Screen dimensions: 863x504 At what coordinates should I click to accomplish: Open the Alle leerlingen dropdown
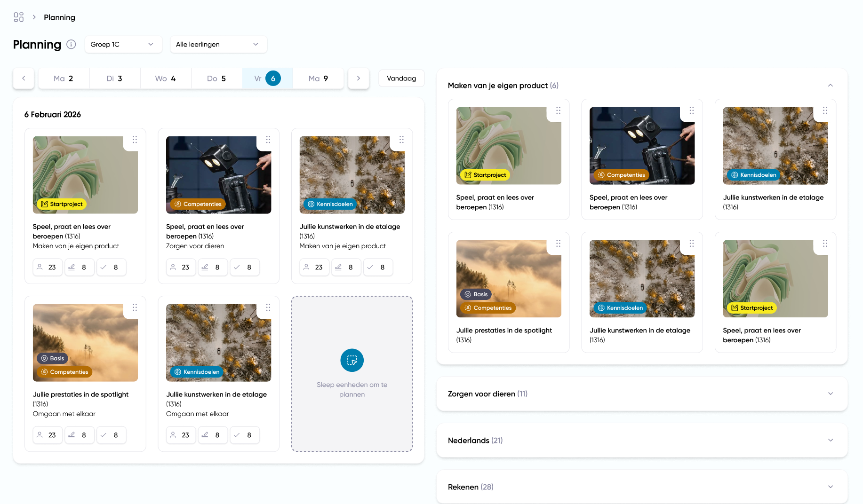[x=218, y=44]
